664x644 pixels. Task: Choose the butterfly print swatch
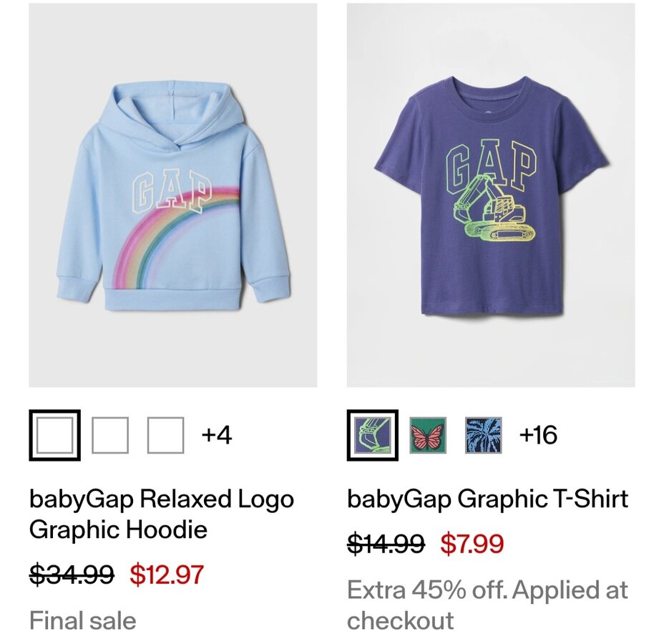pyautogui.click(x=428, y=435)
